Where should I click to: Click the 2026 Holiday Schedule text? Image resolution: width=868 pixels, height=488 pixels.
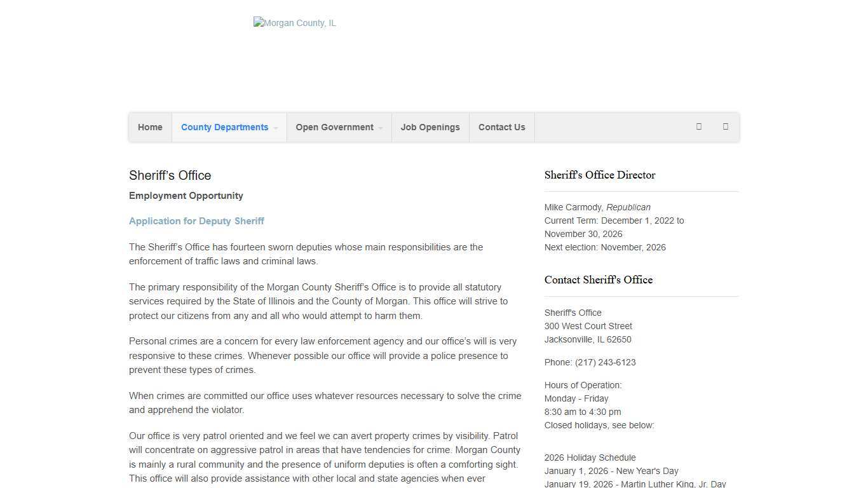tap(590, 457)
